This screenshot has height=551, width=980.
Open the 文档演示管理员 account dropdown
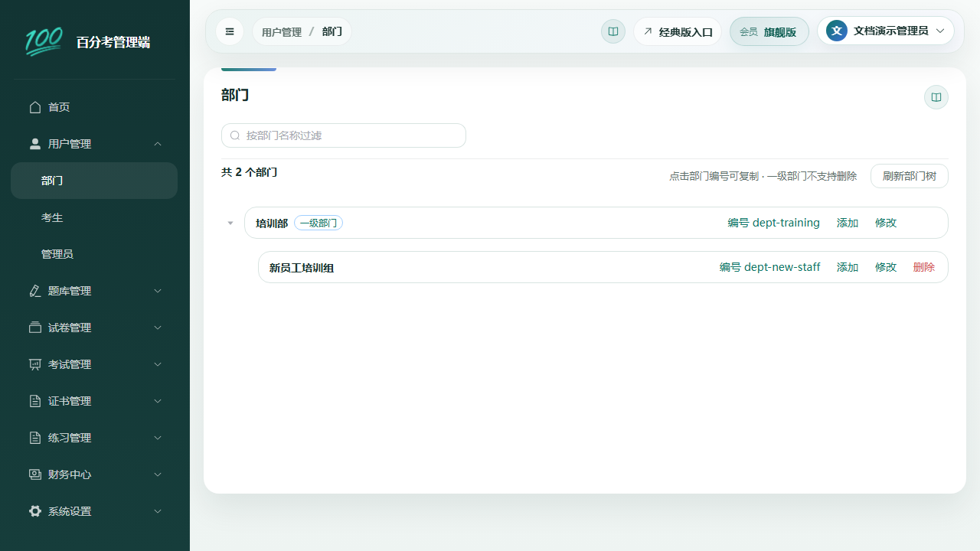(x=887, y=31)
